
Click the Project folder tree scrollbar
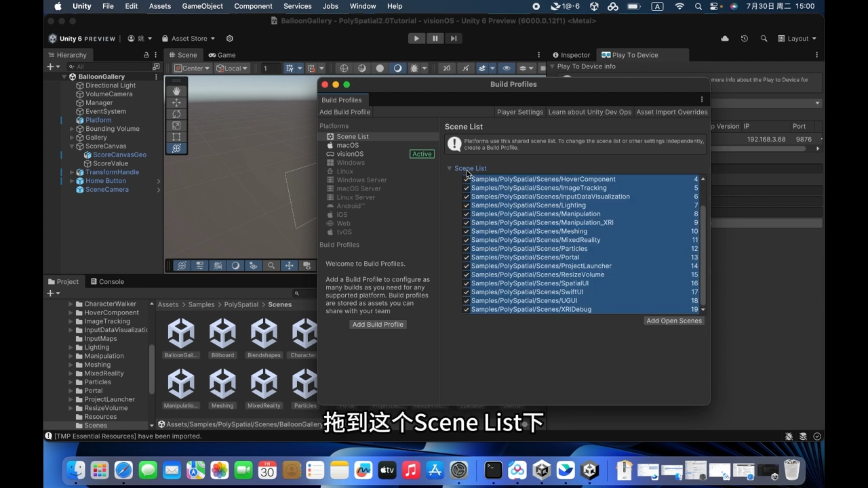(152, 369)
